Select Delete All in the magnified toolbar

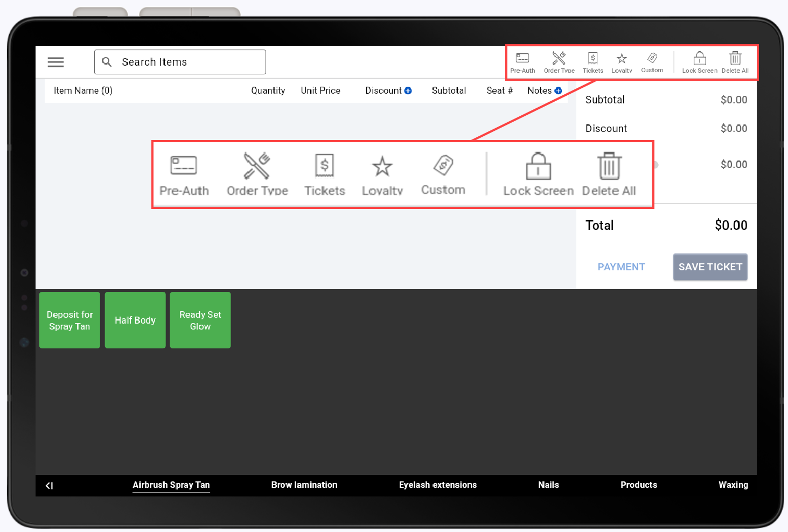(609, 172)
